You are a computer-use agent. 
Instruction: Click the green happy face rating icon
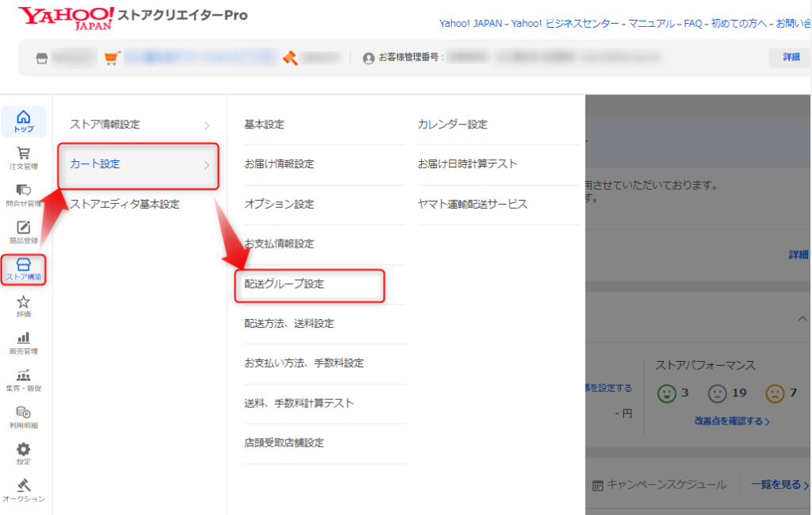click(x=666, y=394)
